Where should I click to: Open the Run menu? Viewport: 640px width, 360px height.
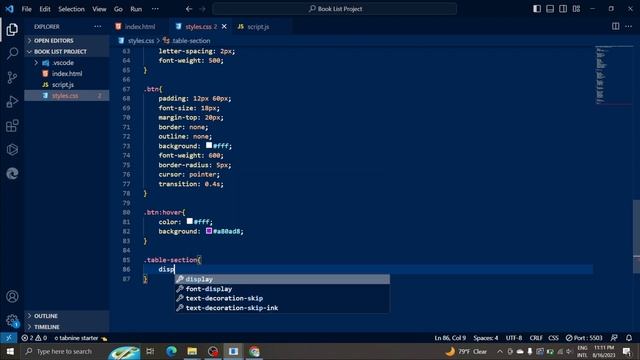[x=136, y=9]
